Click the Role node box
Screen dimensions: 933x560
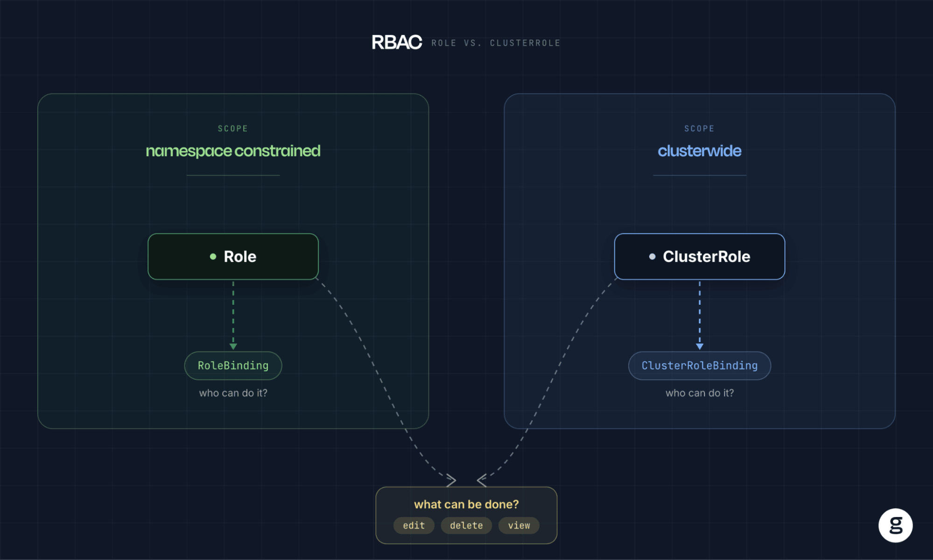coord(233,257)
